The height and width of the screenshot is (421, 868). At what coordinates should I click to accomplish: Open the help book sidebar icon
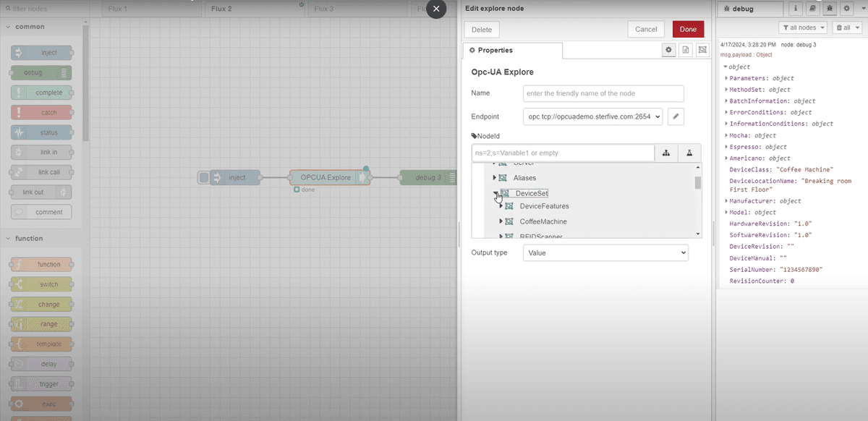(x=812, y=9)
